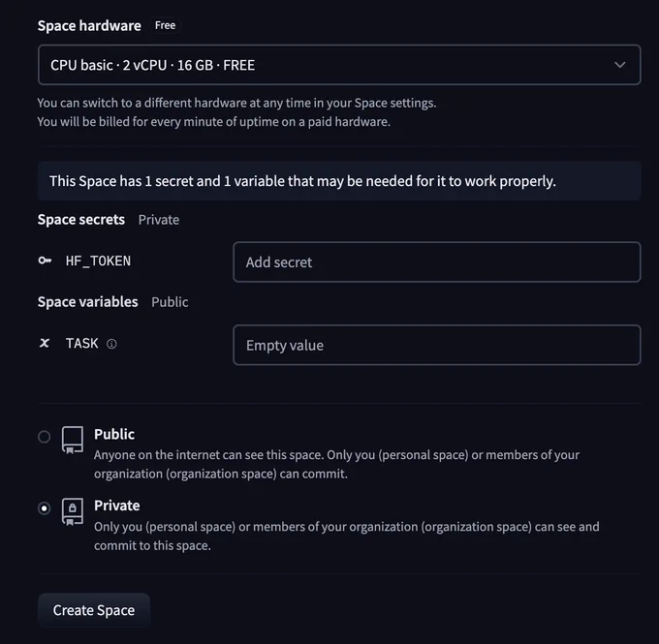659x644 pixels.
Task: Click the Private option title label
Action: tap(117, 506)
